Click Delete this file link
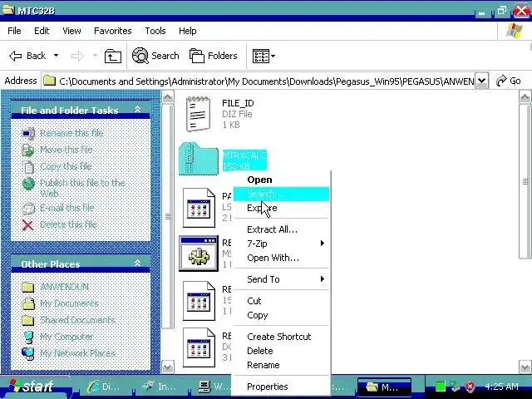Image resolution: width=532 pixels, height=399 pixels. coord(68,224)
